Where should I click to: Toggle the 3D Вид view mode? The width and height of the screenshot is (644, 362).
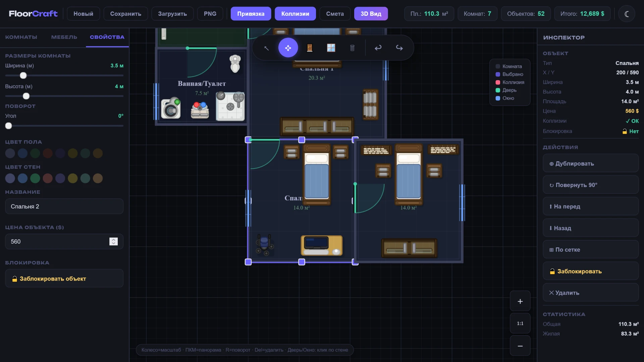pyautogui.click(x=371, y=14)
